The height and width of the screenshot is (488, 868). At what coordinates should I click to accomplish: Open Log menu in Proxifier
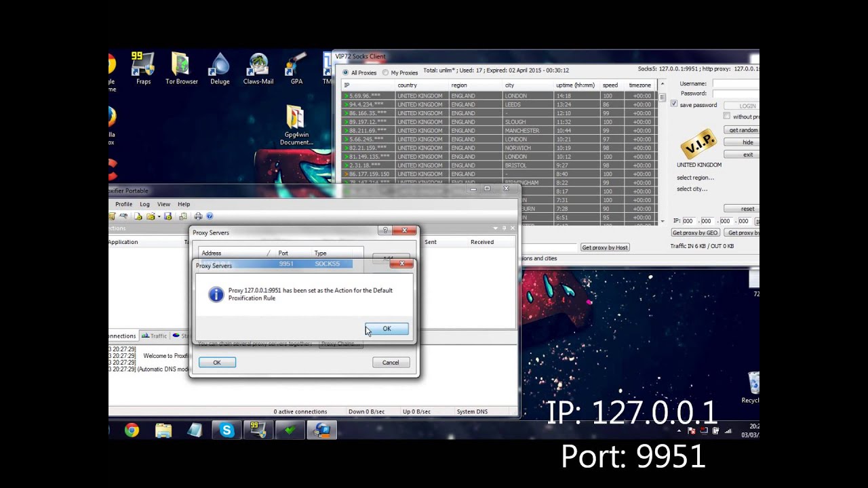(x=144, y=204)
